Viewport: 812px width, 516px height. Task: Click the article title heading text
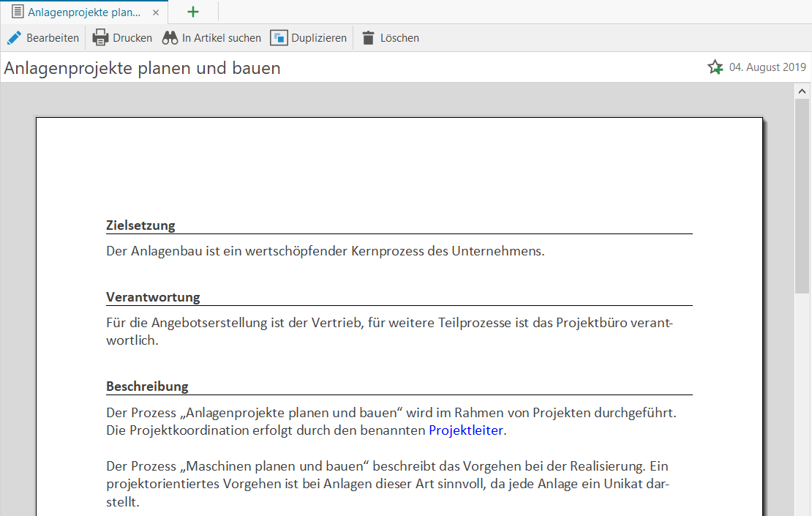coord(143,68)
